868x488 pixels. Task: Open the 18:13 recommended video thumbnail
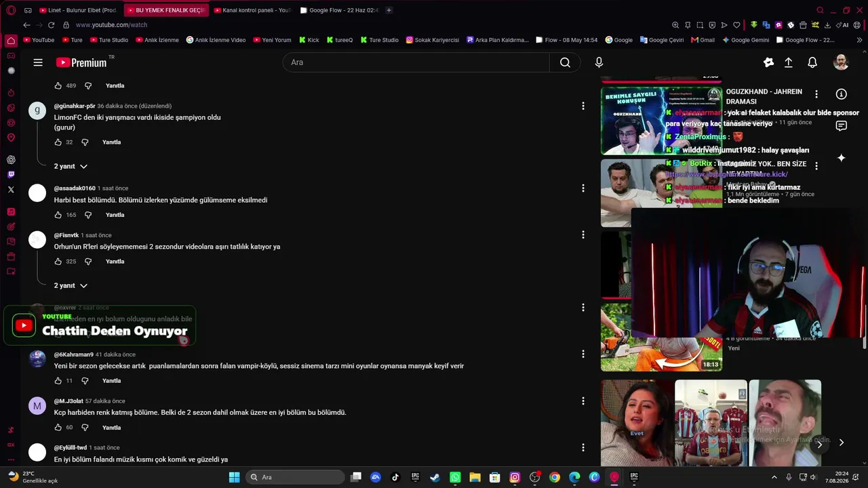pyautogui.click(x=661, y=338)
